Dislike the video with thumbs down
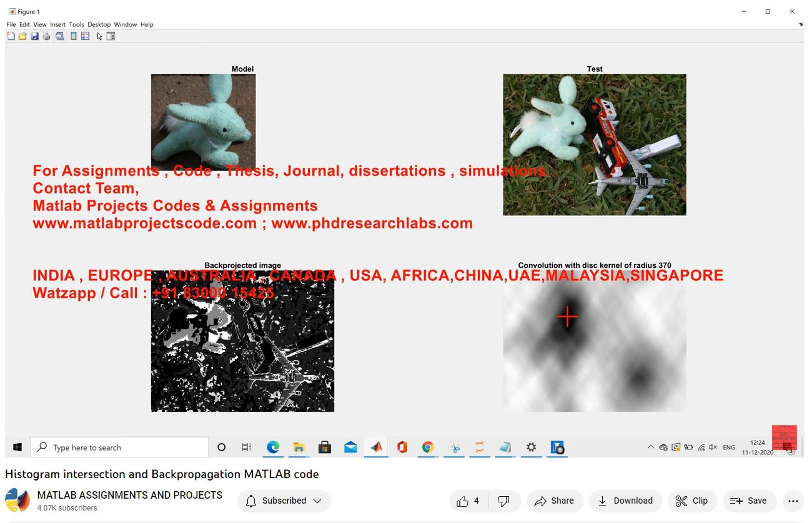 [503, 501]
